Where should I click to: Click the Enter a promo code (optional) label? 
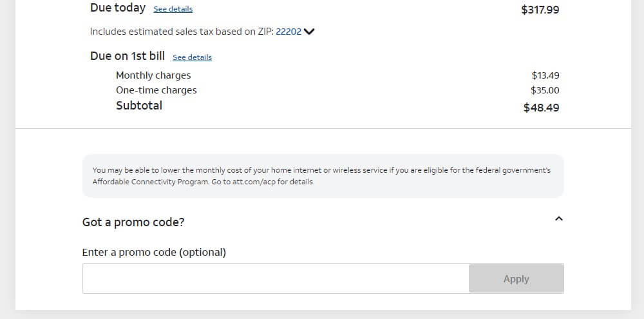tap(154, 252)
